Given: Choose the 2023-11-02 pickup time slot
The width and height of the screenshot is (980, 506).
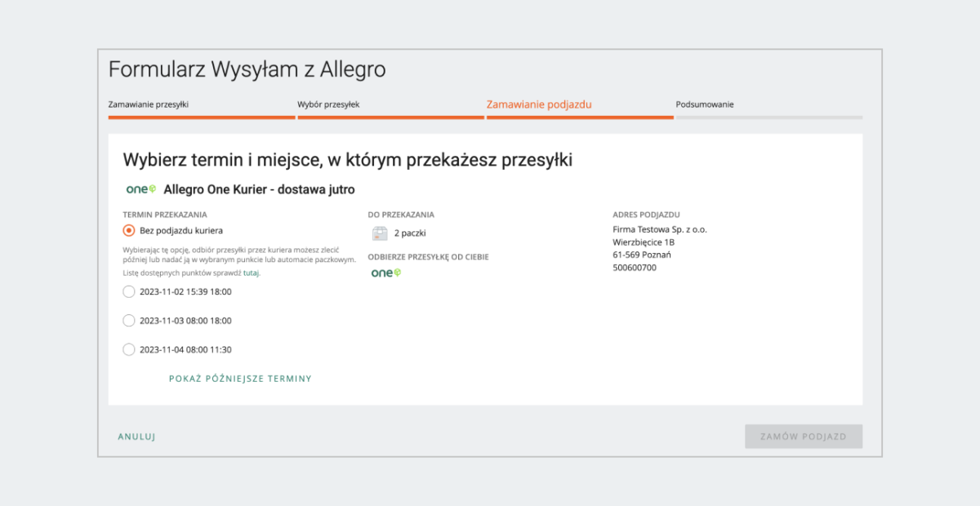Looking at the screenshot, I should 129,291.
